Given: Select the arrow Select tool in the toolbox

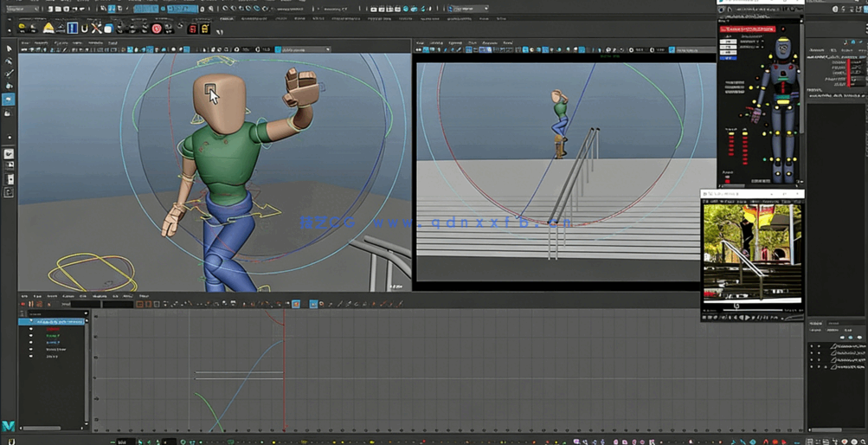Looking at the screenshot, I should (9, 49).
